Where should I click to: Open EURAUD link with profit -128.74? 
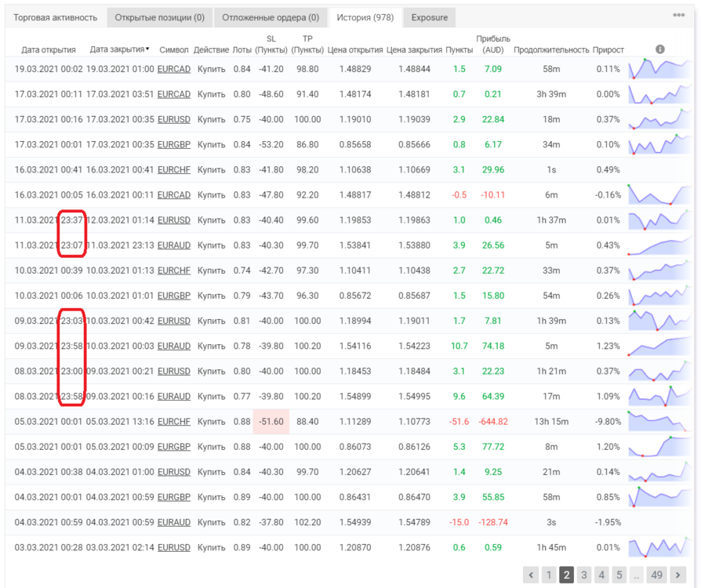pyautogui.click(x=174, y=522)
